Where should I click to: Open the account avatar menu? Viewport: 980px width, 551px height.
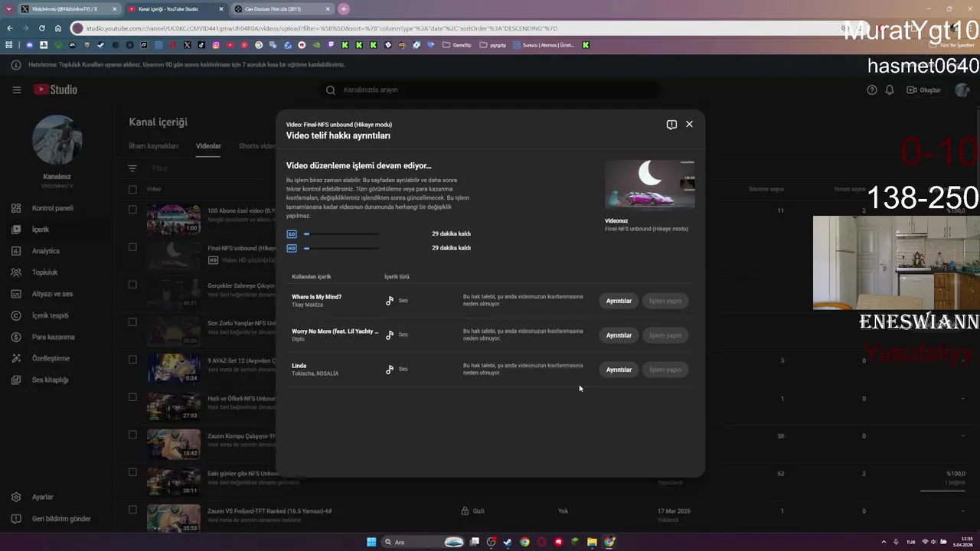(962, 90)
